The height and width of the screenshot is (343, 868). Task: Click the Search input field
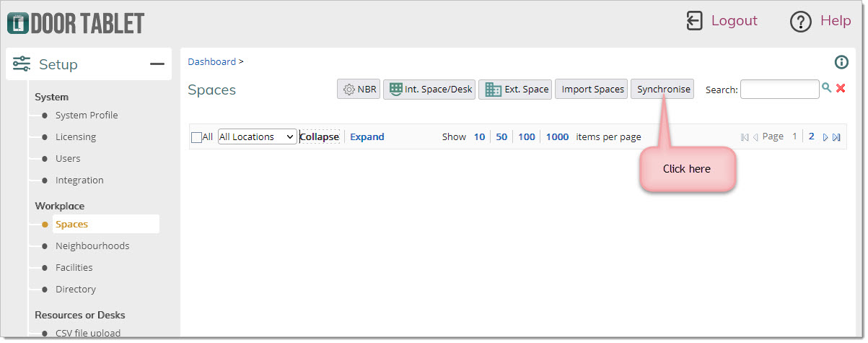[x=780, y=89]
